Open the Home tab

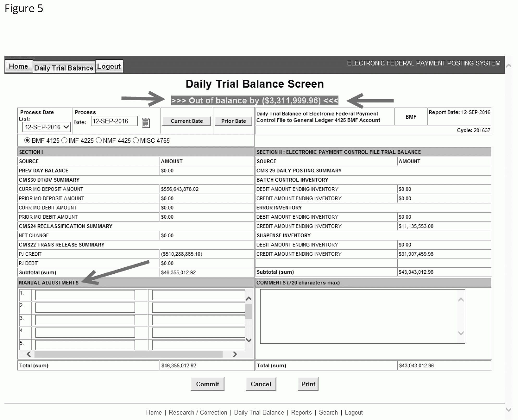pos(18,66)
